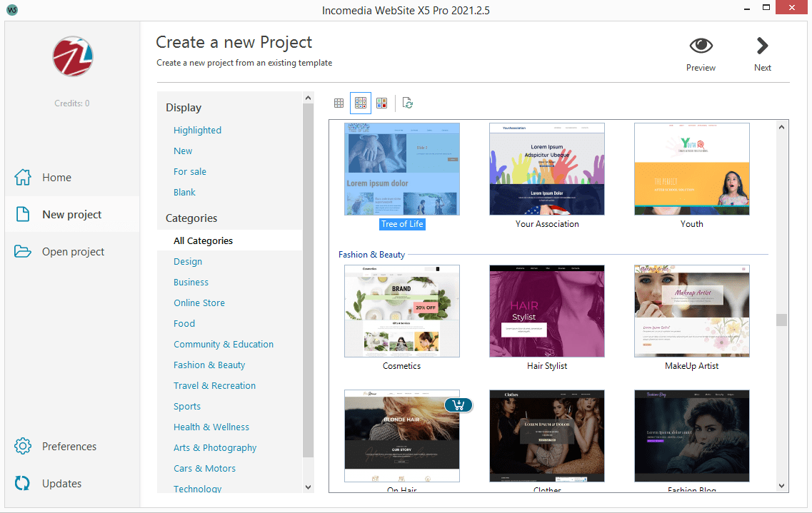Click the refresh templates icon
This screenshot has height=513, width=812.
coord(408,103)
